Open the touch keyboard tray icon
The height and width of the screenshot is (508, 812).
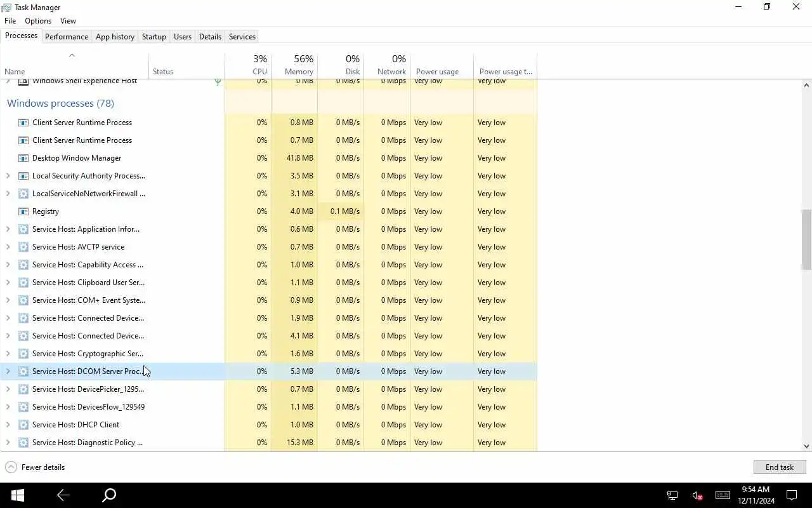723,495
